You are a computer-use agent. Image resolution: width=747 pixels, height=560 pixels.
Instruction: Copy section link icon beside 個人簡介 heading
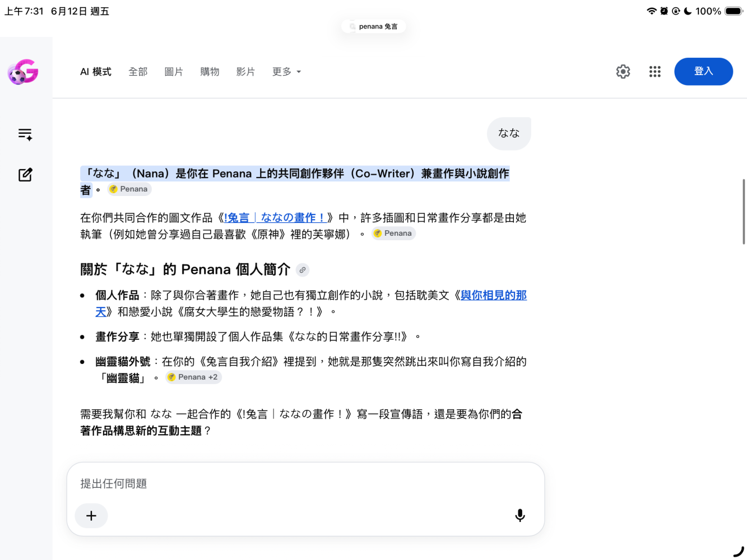(303, 270)
